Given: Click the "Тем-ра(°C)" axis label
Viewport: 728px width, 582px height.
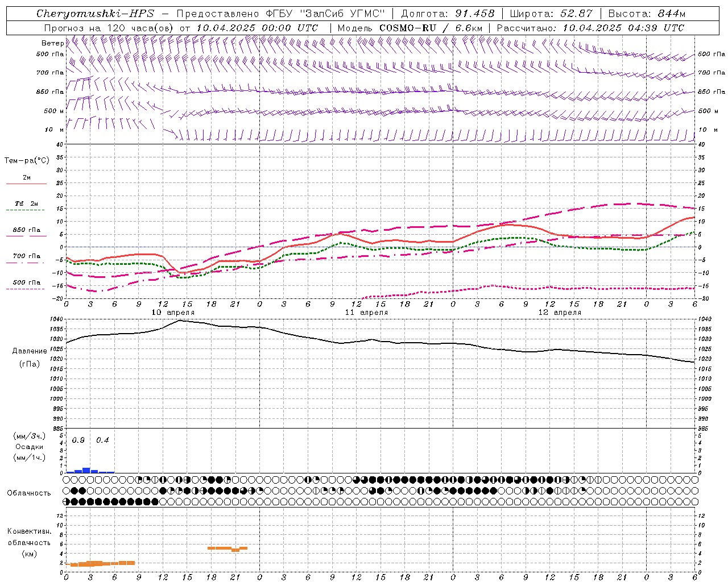Looking at the screenshot, I should 27,161.
